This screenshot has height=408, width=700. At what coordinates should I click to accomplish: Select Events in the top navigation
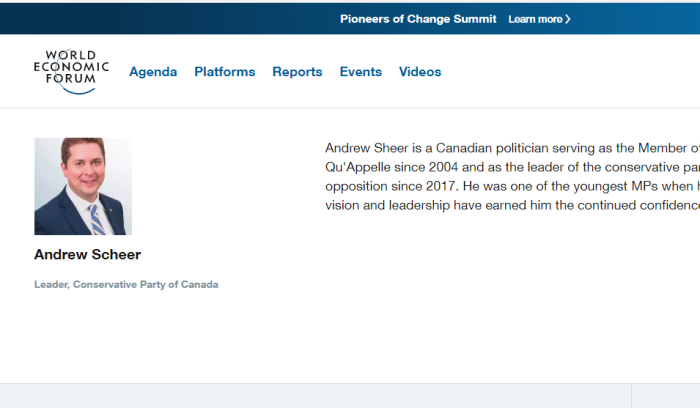(x=361, y=72)
